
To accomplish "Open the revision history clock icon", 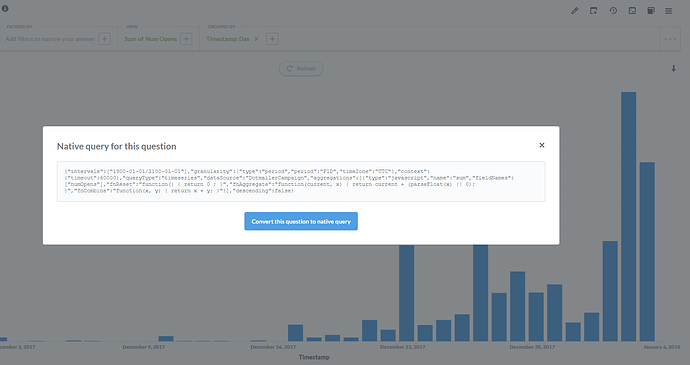I will click(613, 11).
